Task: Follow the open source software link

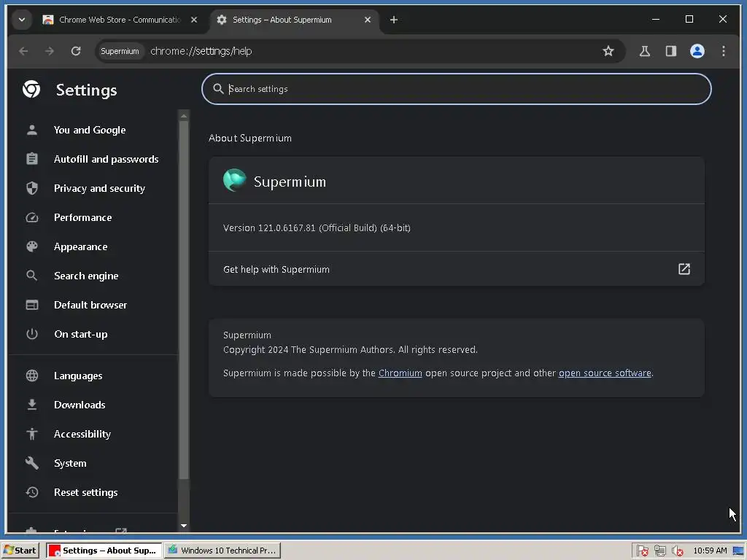Action: (x=605, y=373)
